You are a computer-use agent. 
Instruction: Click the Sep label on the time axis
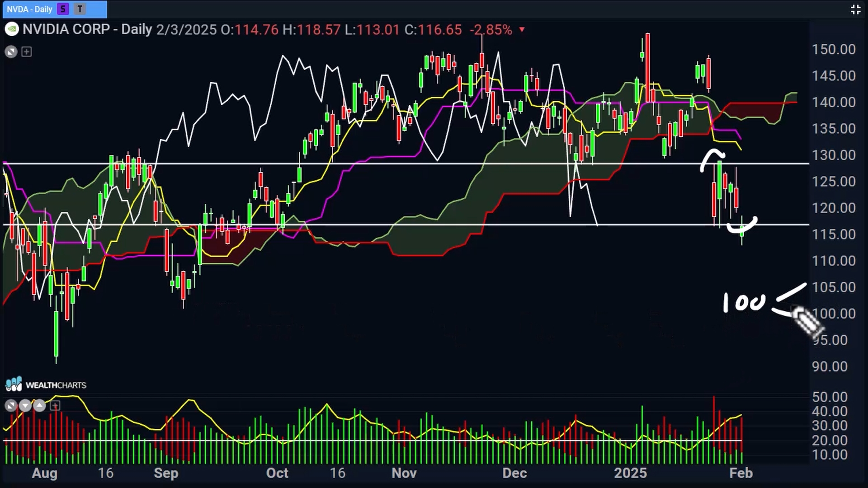(x=166, y=473)
